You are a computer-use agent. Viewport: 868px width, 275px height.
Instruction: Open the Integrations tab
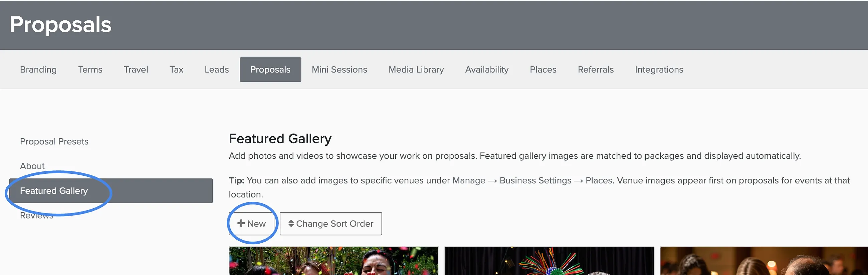659,70
